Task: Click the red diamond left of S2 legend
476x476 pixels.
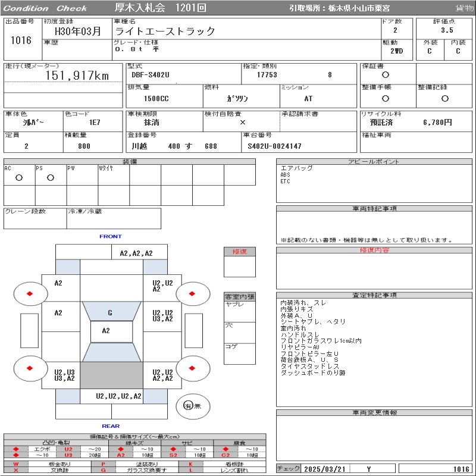Action: tap(173, 449)
